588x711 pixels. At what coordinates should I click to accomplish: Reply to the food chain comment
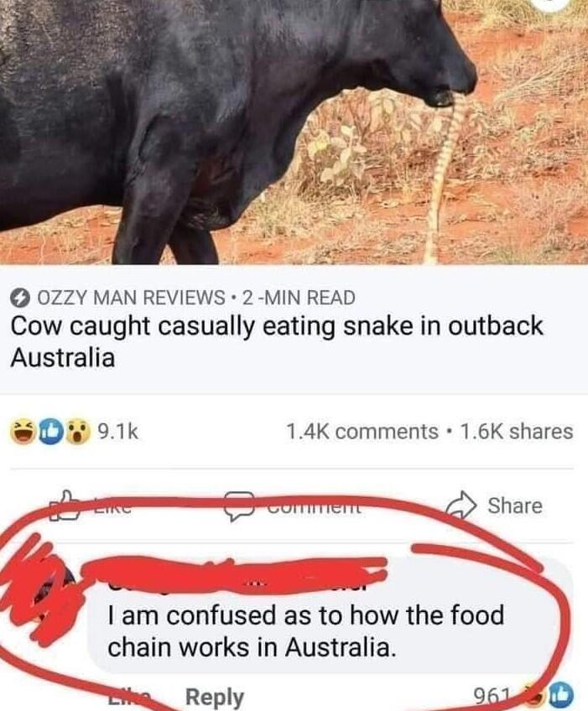click(215, 697)
